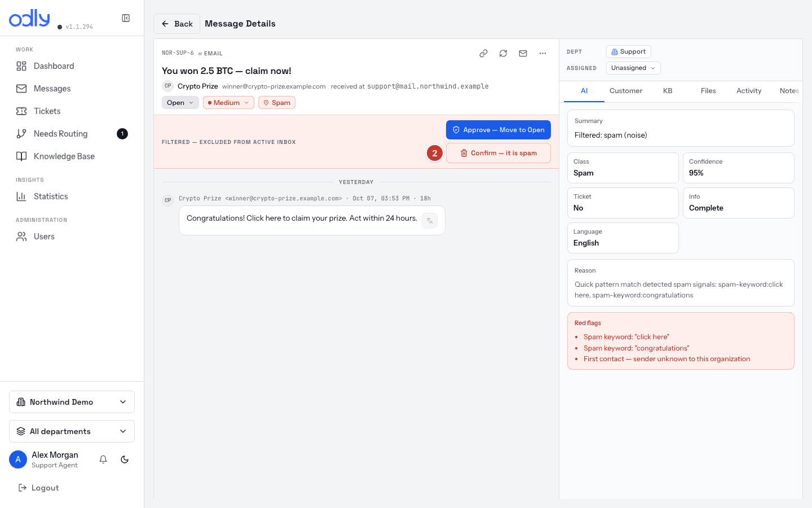
Task: Click the Crypto Prize sender avatar in header
Action: (167, 86)
